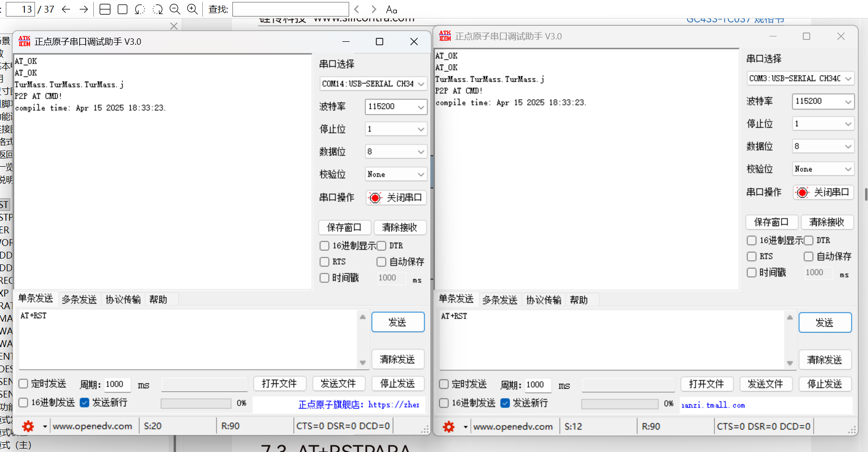Toggle Aa match-case search option
The height and width of the screenshot is (452, 868).
pyautogui.click(x=391, y=9)
